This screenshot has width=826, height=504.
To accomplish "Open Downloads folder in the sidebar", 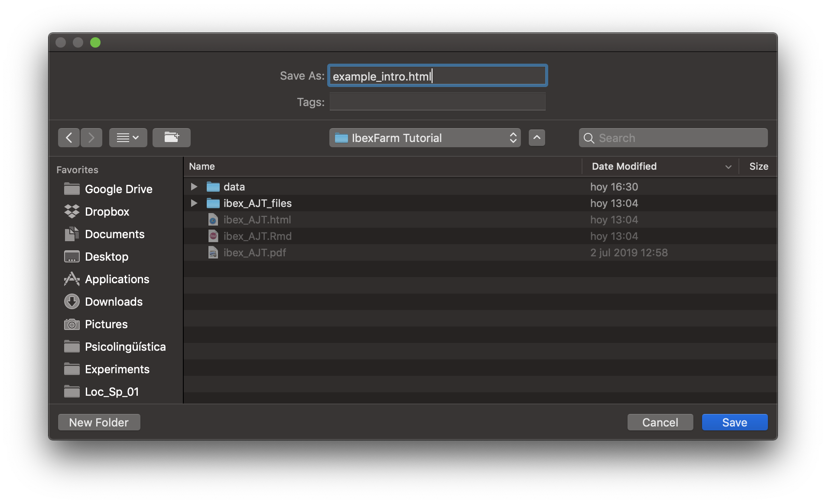I will coord(113,302).
